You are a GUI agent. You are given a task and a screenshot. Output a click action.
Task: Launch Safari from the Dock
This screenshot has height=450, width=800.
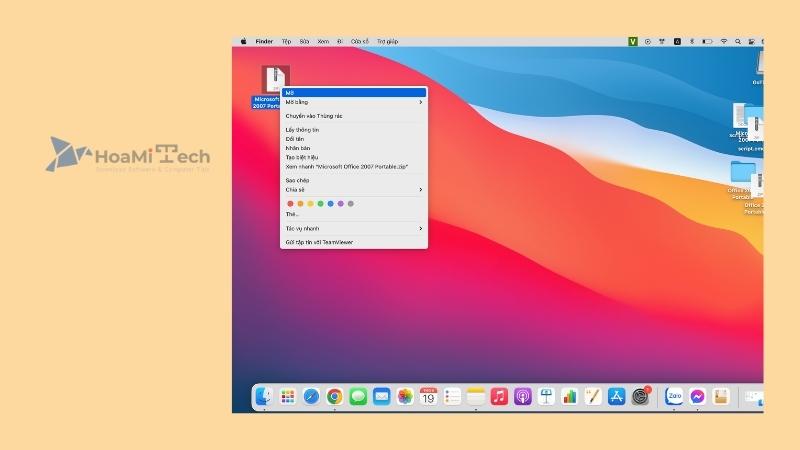[x=311, y=397]
